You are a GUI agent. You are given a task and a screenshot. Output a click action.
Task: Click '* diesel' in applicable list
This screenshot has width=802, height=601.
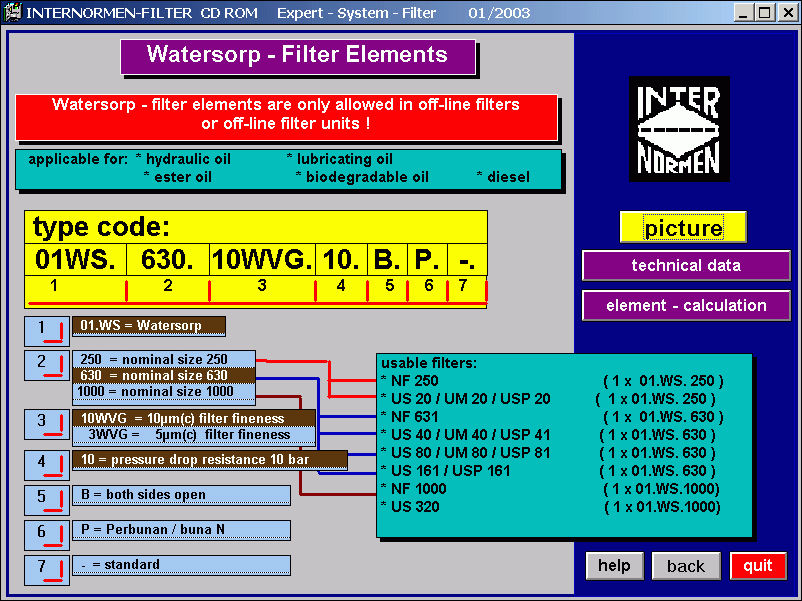coord(503,177)
